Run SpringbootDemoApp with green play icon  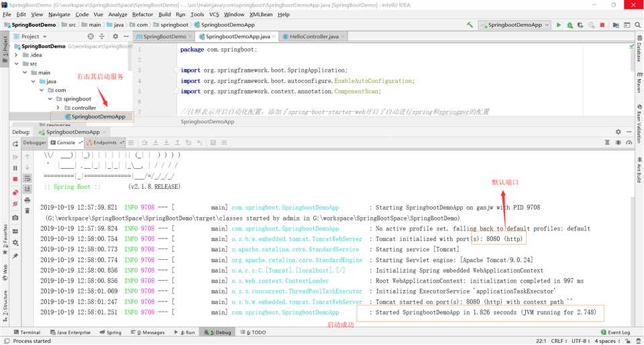point(559,25)
